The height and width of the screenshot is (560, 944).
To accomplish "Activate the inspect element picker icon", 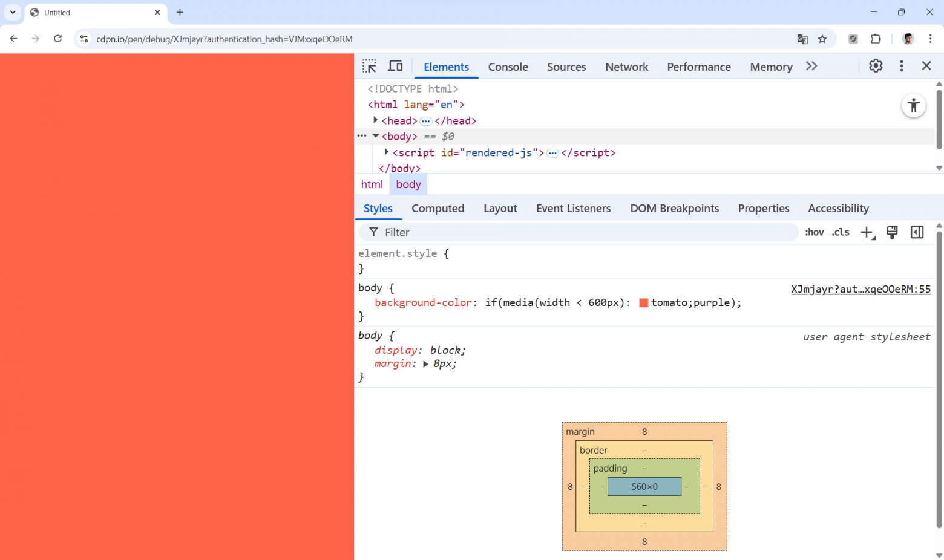I will [x=369, y=66].
